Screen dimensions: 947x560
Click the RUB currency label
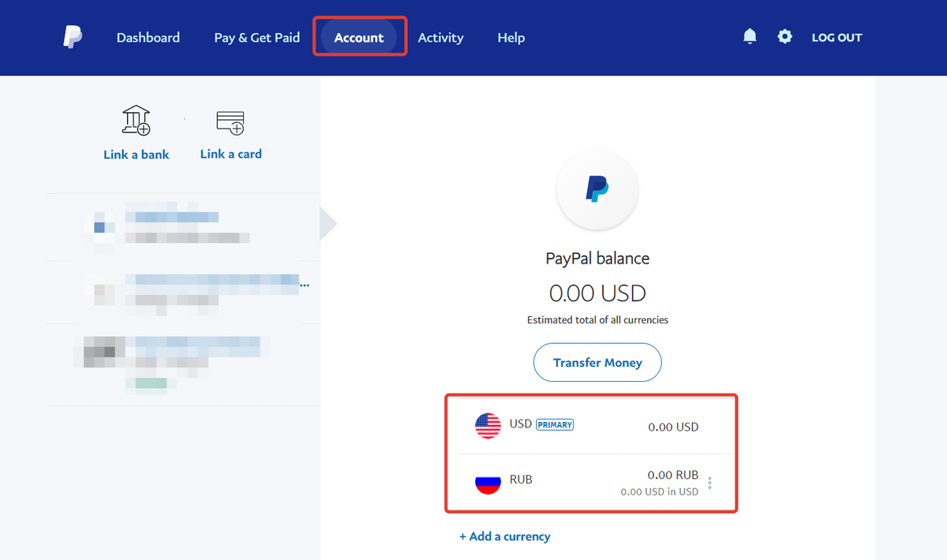point(521,479)
